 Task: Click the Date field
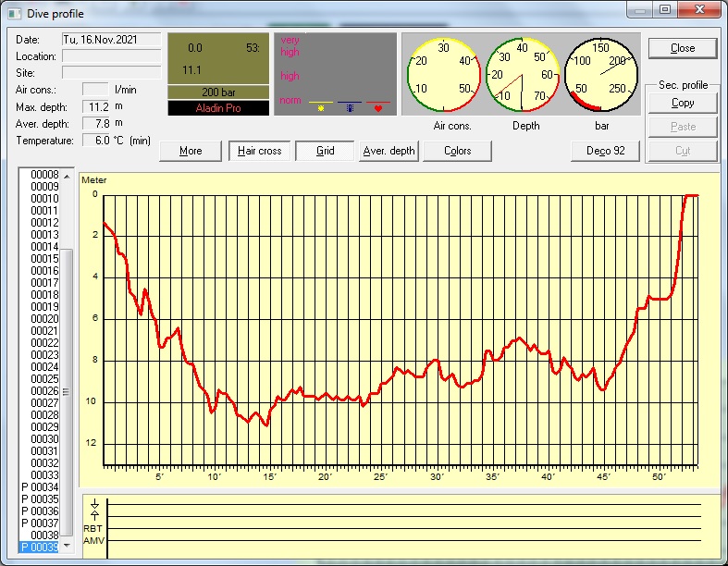click(x=111, y=40)
